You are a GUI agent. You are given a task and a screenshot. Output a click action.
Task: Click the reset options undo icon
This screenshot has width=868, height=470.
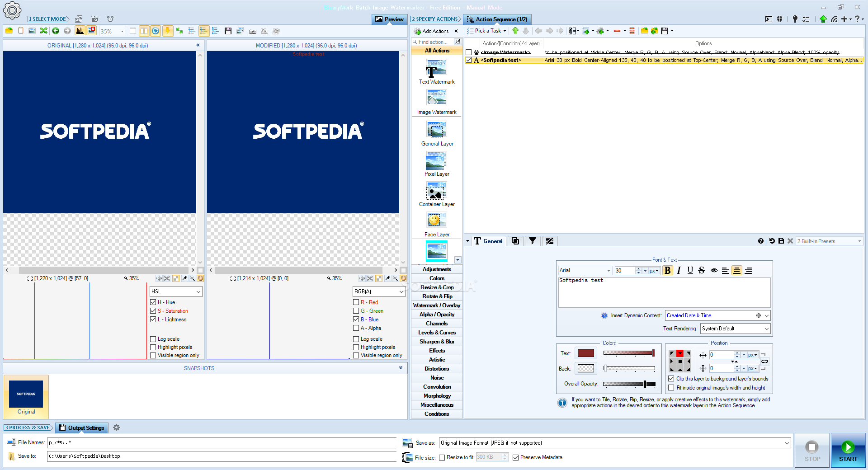pyautogui.click(x=772, y=241)
